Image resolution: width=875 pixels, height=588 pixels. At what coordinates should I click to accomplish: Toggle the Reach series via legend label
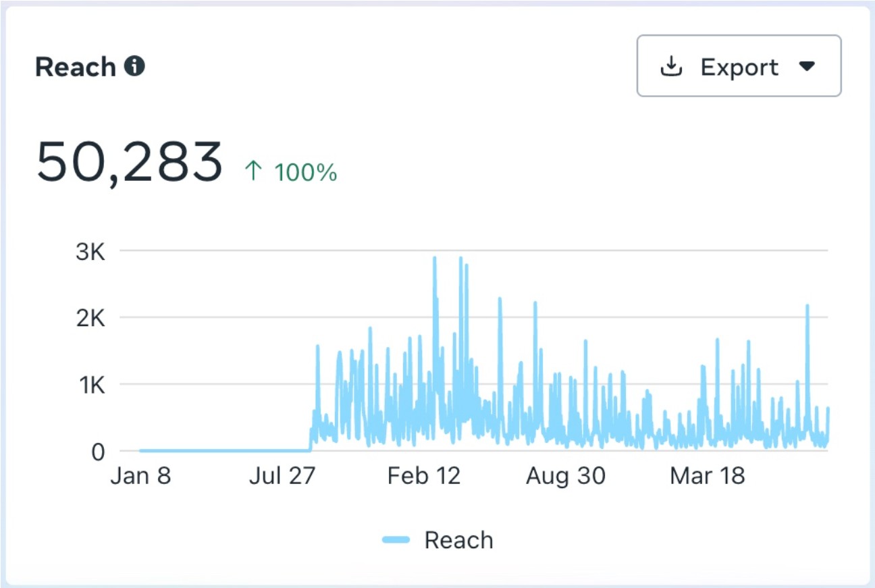(458, 540)
